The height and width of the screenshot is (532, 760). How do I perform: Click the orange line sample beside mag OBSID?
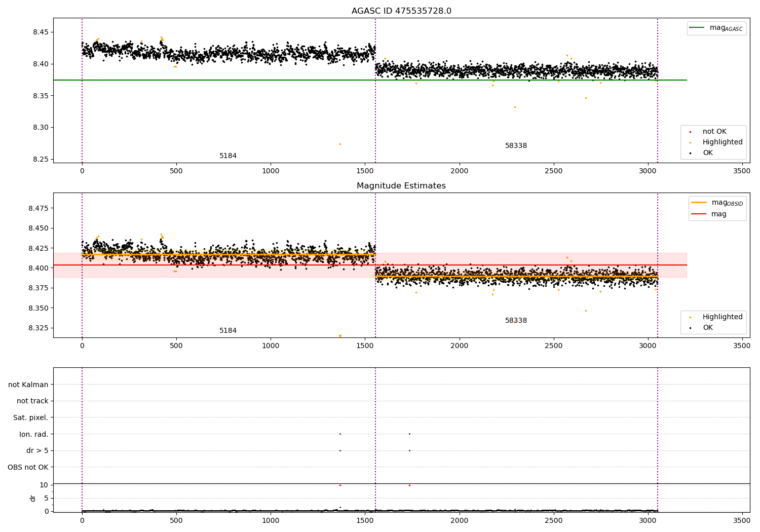(x=699, y=203)
